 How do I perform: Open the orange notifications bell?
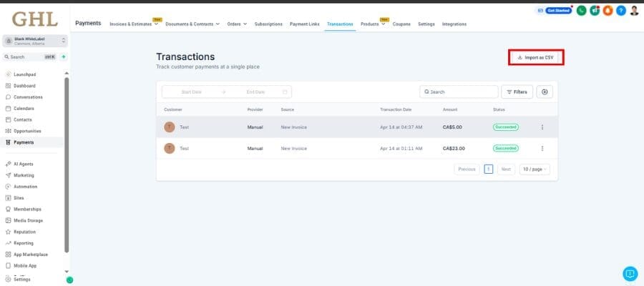click(x=608, y=11)
